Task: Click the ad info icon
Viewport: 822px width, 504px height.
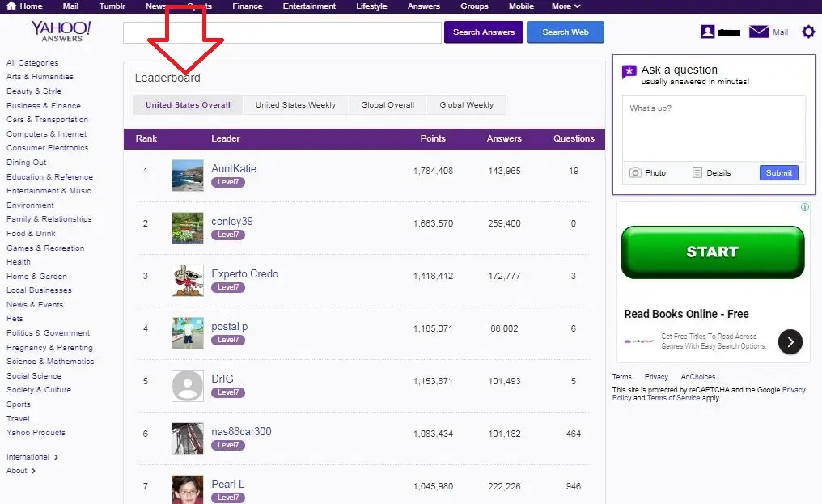Action: 805,207
